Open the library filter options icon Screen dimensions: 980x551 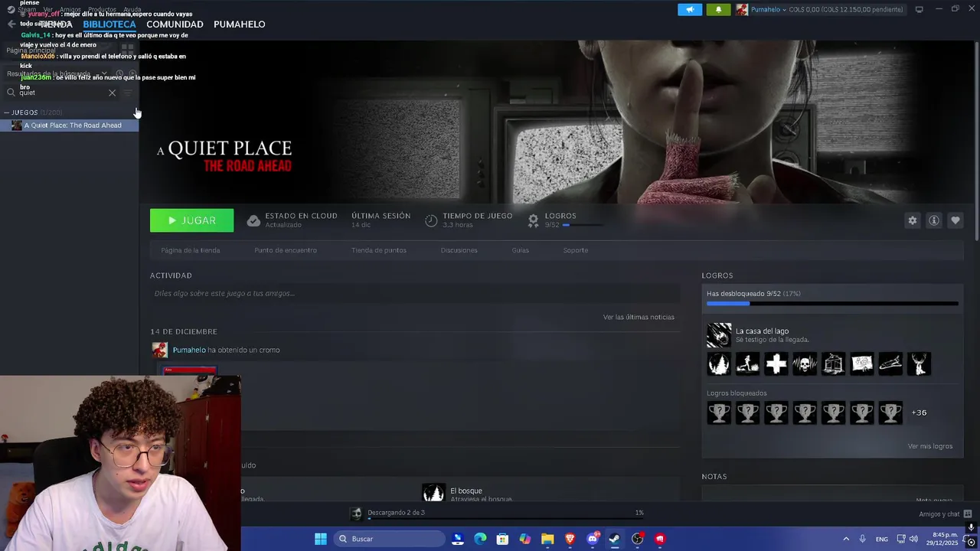pyautogui.click(x=128, y=93)
